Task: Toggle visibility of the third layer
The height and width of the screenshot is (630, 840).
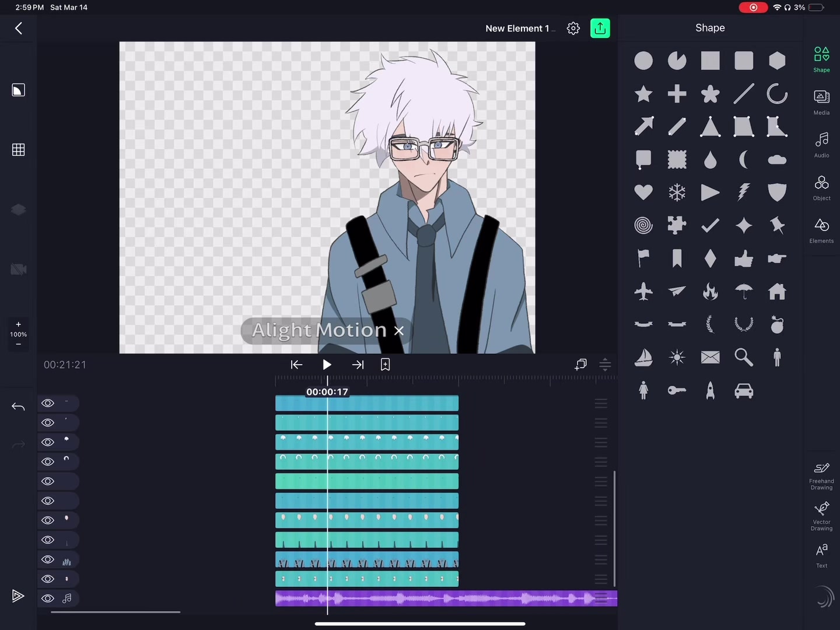Action: click(48, 442)
